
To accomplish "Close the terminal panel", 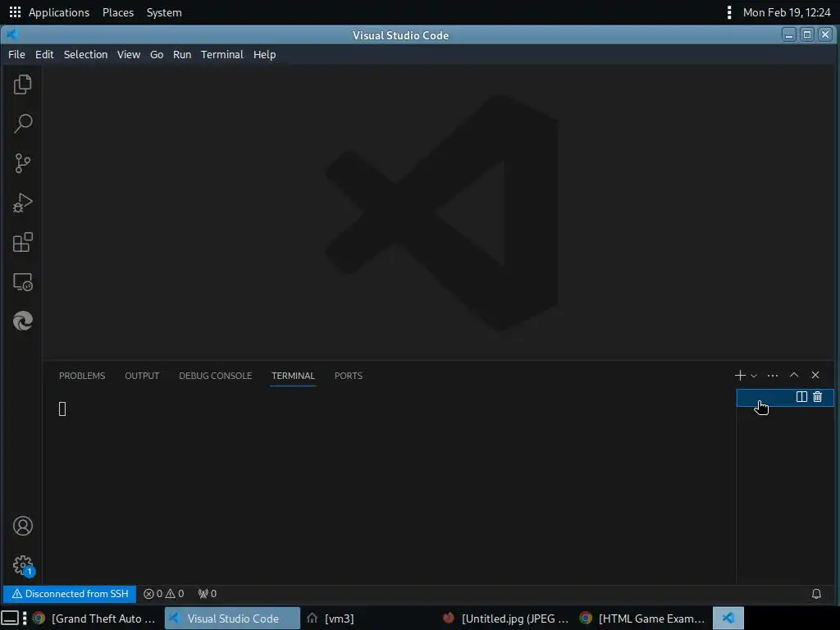I will (815, 375).
